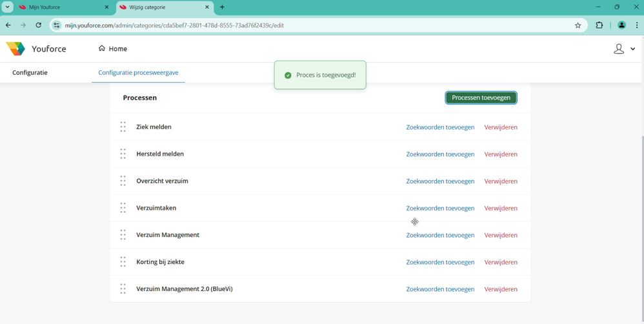Select the Korting bij ziekte process name
Viewport: 644px width, 324px height.
click(160, 262)
